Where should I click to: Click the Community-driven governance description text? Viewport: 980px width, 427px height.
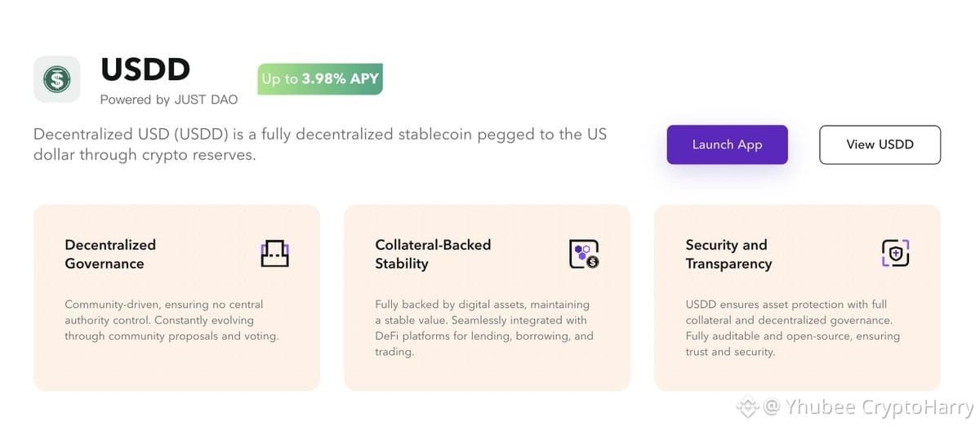coord(171,320)
